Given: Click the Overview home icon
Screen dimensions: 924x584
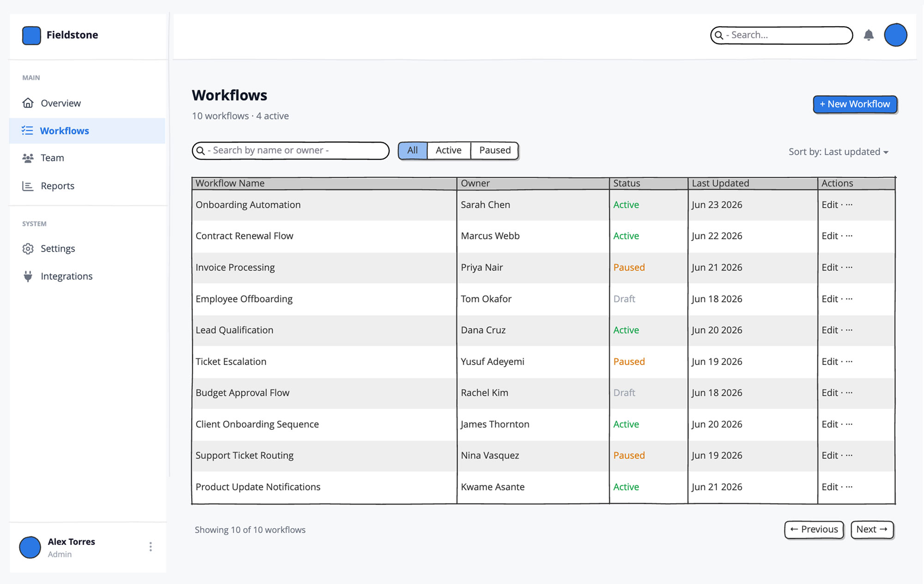Looking at the screenshot, I should click(x=28, y=103).
